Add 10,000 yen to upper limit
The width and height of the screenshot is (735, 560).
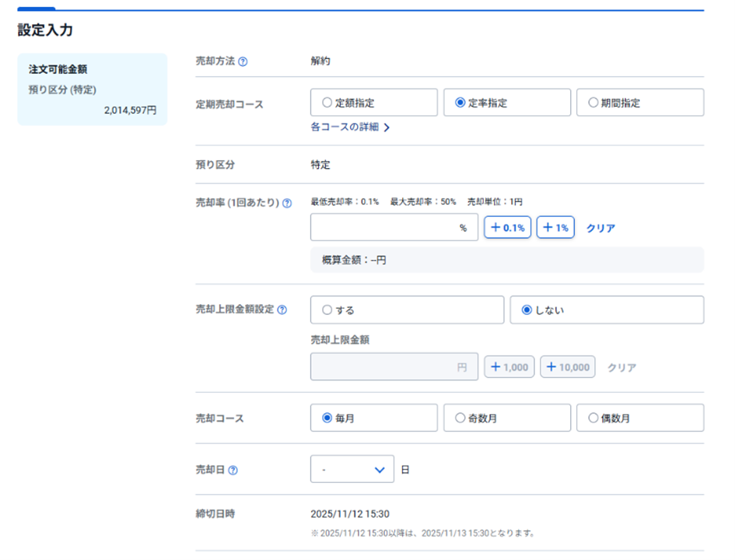pyautogui.click(x=568, y=366)
